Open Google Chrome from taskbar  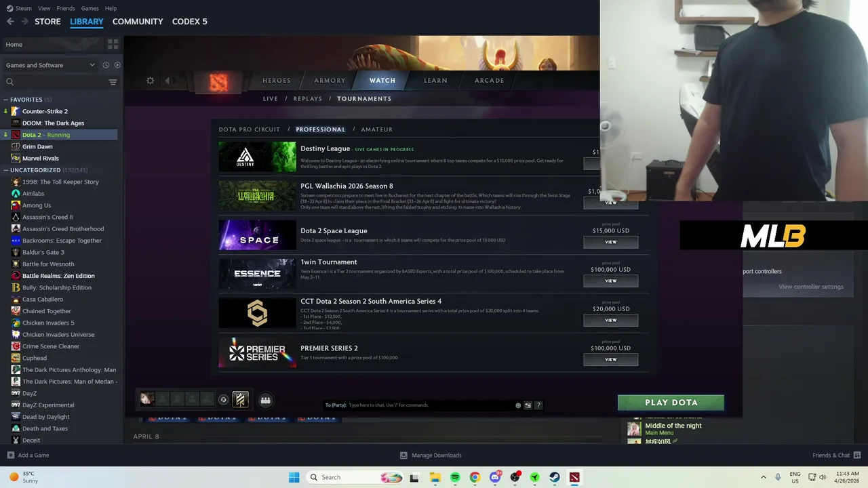[x=475, y=477]
